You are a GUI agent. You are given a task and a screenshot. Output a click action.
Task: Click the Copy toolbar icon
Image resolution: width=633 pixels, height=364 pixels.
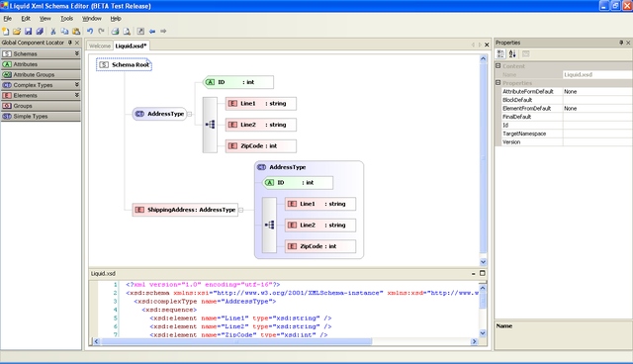(64, 31)
